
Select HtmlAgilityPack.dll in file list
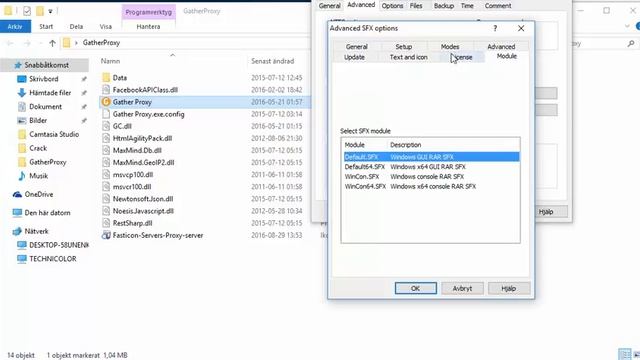pyautogui.click(x=142, y=138)
